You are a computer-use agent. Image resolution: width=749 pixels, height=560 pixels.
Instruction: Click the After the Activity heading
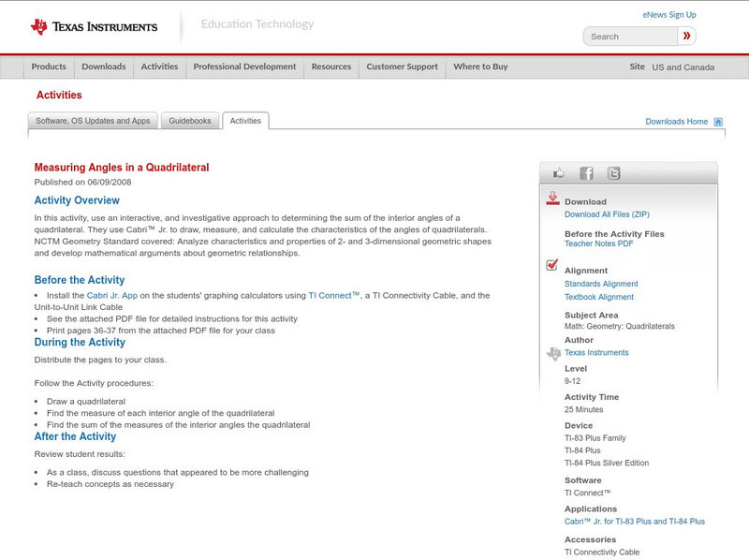[75, 436]
